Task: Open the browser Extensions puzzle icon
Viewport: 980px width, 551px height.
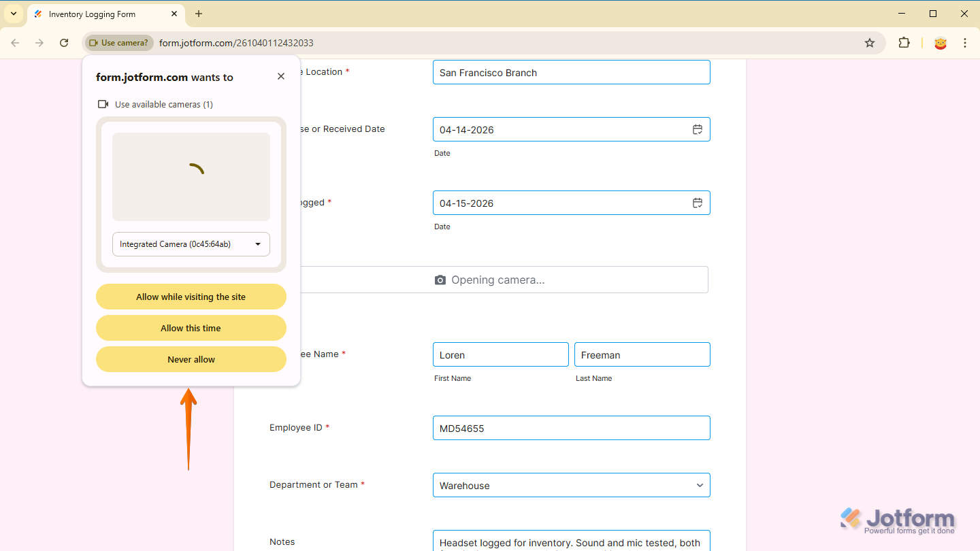Action: 904,42
